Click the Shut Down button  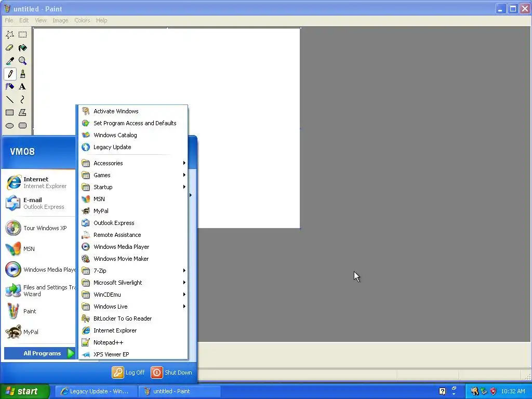coord(171,373)
